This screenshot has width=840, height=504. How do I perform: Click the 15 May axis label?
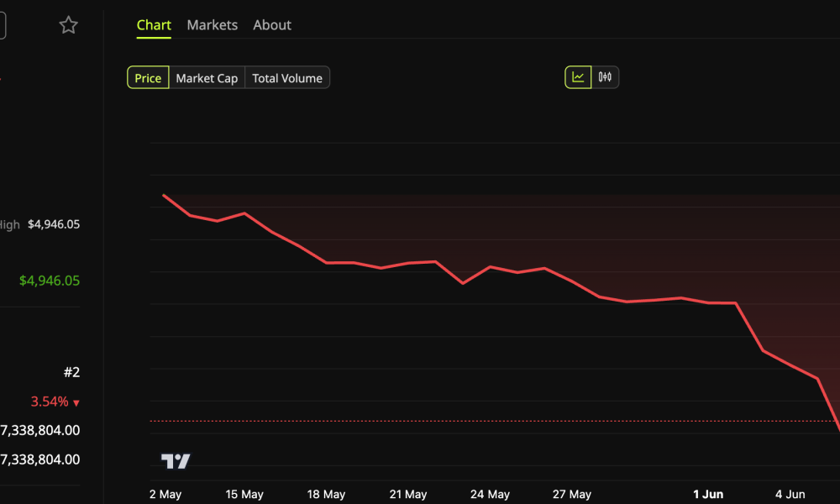tap(244, 494)
